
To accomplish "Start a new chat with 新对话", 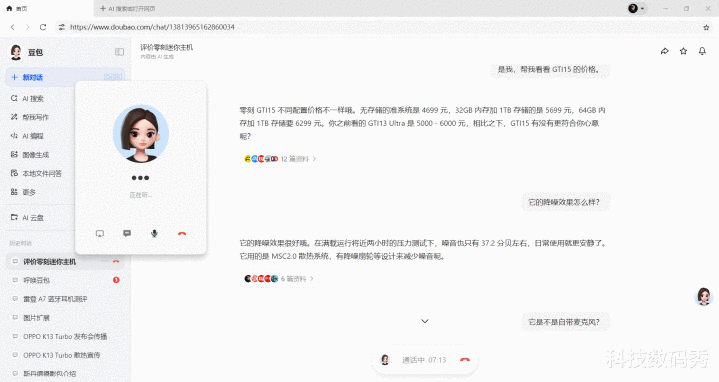I will (65, 77).
